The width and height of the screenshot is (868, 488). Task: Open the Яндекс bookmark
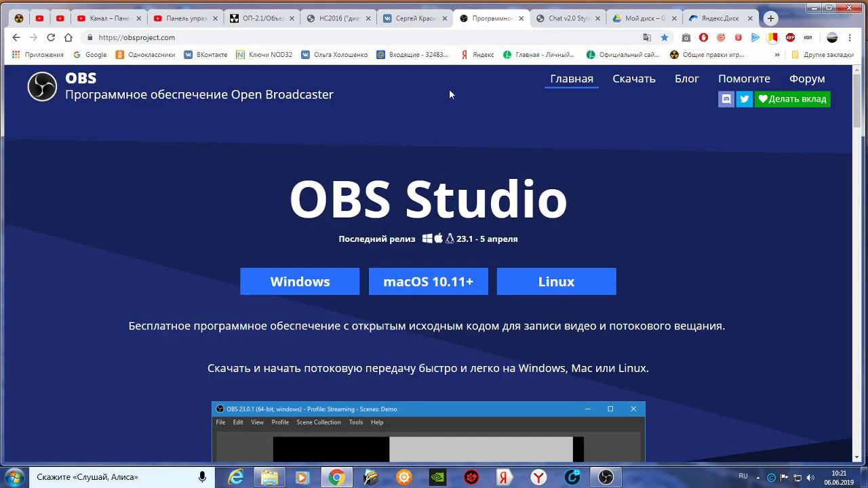477,54
